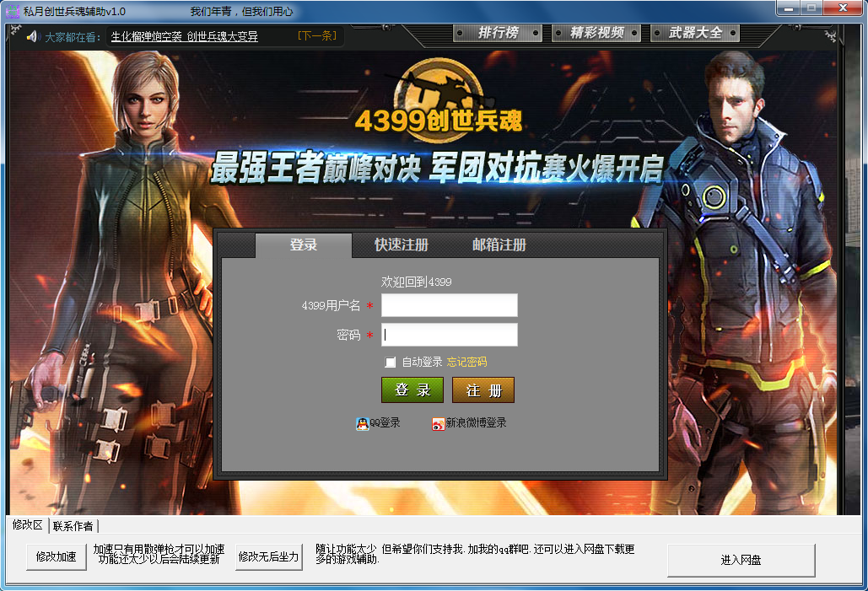Click the QQ penguin login icon
Image resolution: width=868 pixels, height=591 pixels.
(x=362, y=424)
